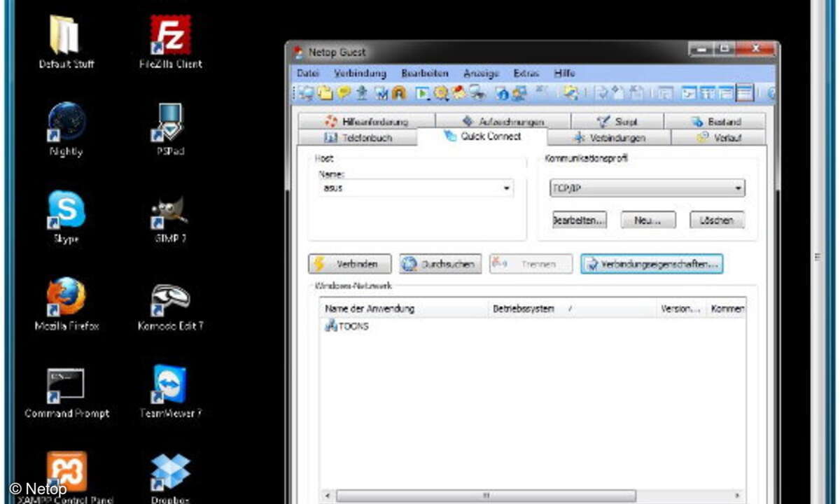Click the Bearbeiten... profile button
This screenshot has width=840, height=504.
tap(580, 220)
